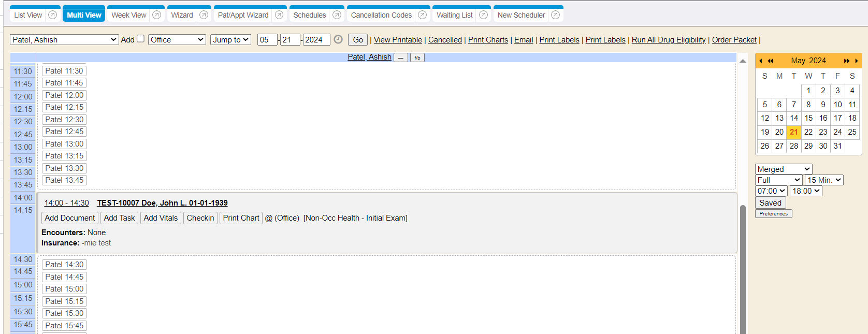Click the Checkin button for John Doe
The width and height of the screenshot is (868, 334).
coord(200,218)
